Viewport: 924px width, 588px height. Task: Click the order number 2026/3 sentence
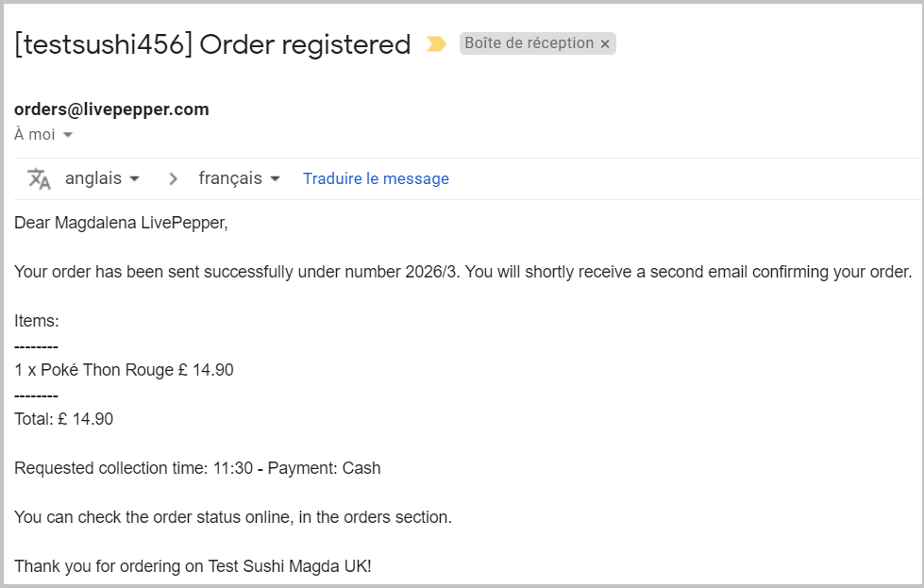(462, 272)
